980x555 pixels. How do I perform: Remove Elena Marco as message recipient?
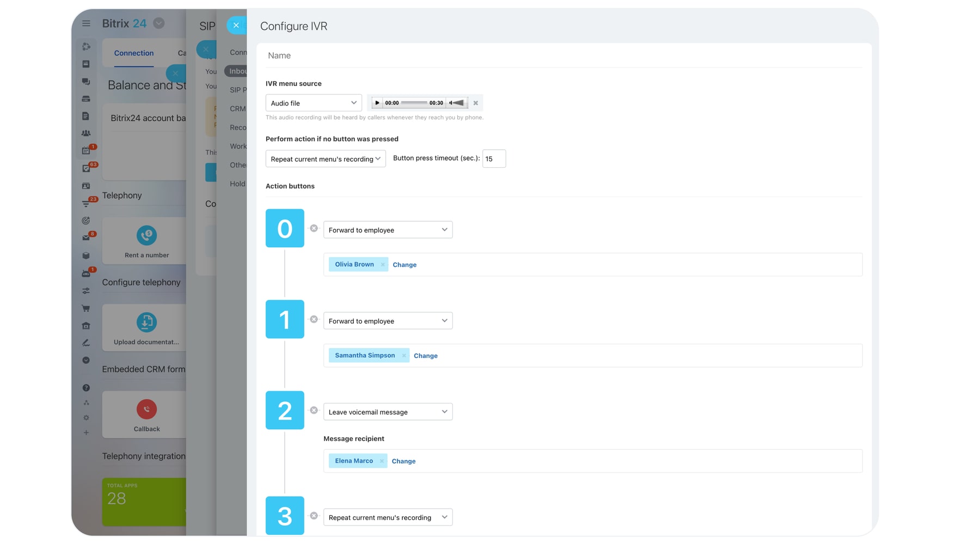[x=382, y=461]
